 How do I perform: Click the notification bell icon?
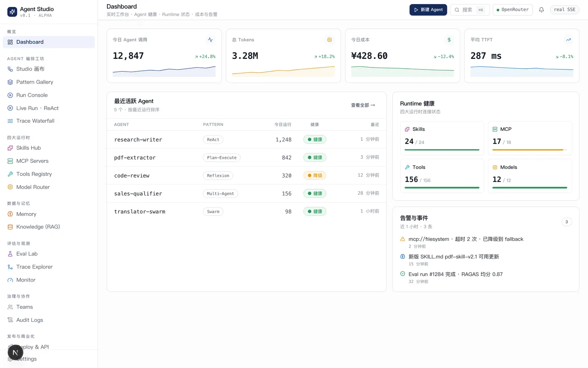pyautogui.click(x=541, y=10)
